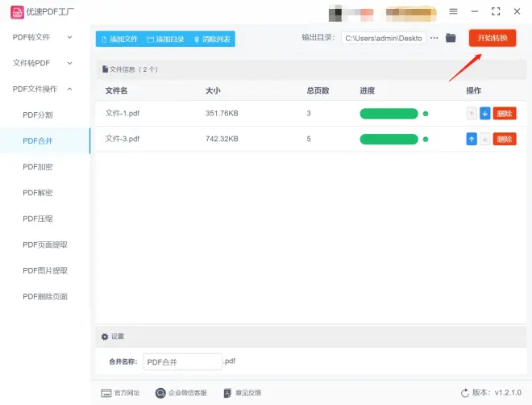Expand the PDF转文件 menu chevron

coord(69,37)
